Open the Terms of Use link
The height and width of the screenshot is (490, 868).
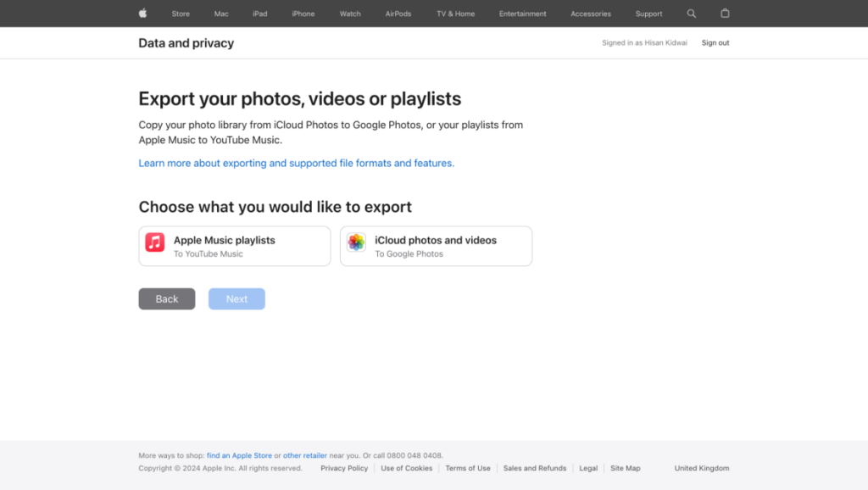pyautogui.click(x=468, y=468)
